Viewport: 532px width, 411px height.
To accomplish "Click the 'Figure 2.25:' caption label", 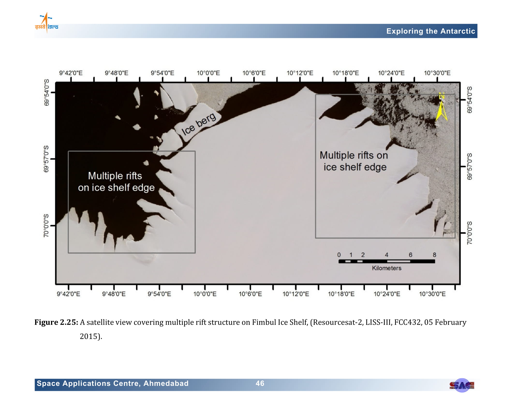I will (56, 322).
